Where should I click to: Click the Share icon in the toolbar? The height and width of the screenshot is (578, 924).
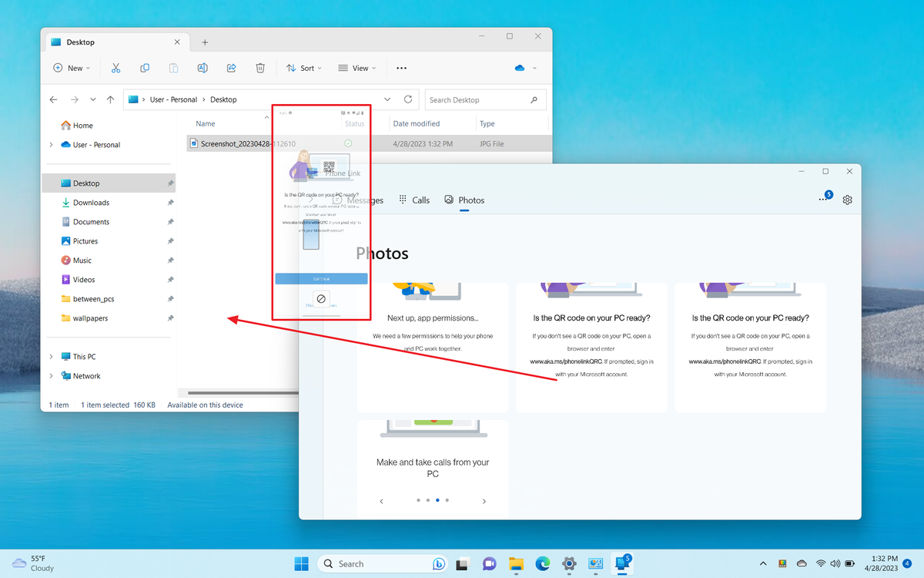point(231,68)
